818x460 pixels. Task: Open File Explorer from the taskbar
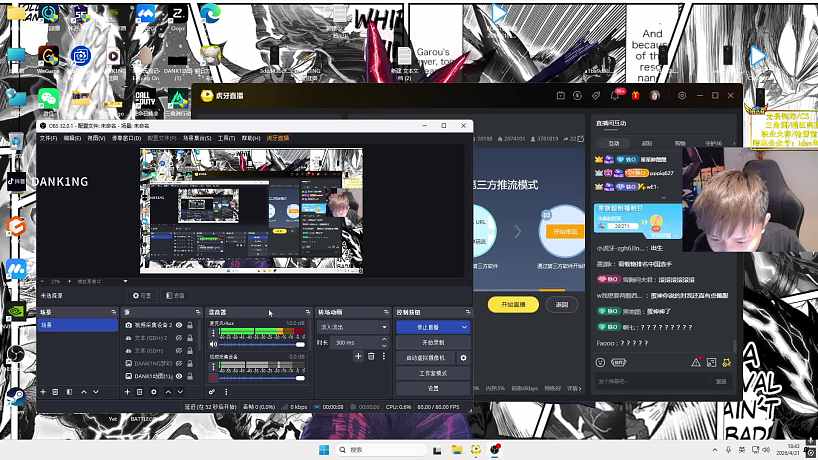457,450
